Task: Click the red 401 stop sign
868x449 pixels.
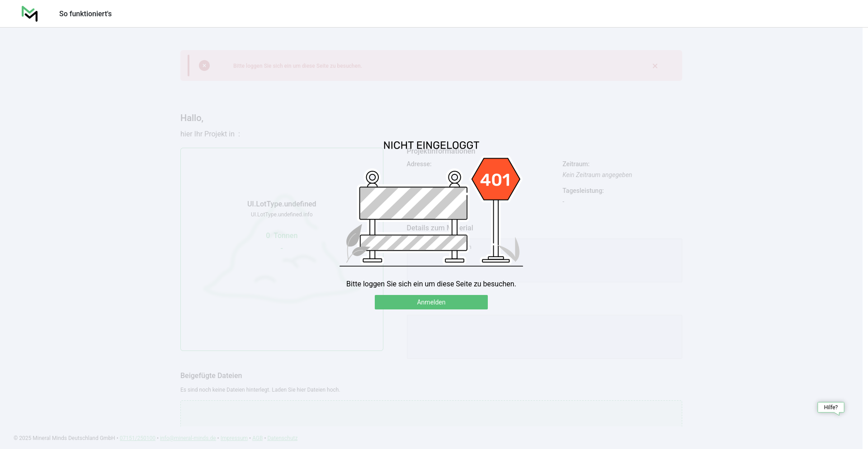Action: [496, 179]
